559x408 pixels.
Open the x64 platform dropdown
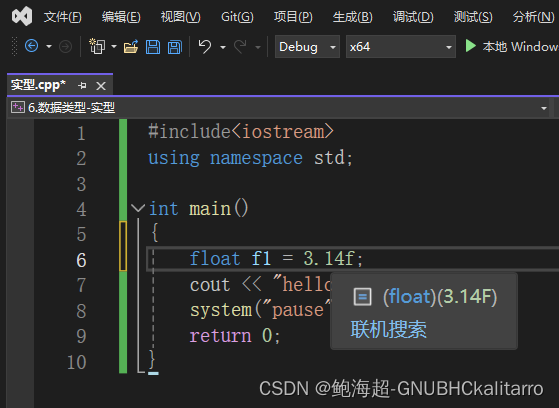(x=401, y=46)
